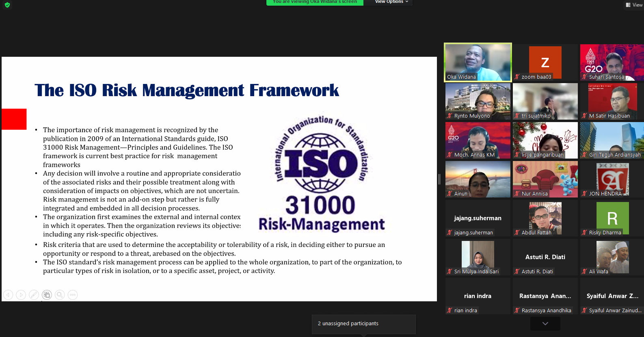Select lisye pangaribuan's video tile
The width and height of the screenshot is (644, 337).
[545, 140]
